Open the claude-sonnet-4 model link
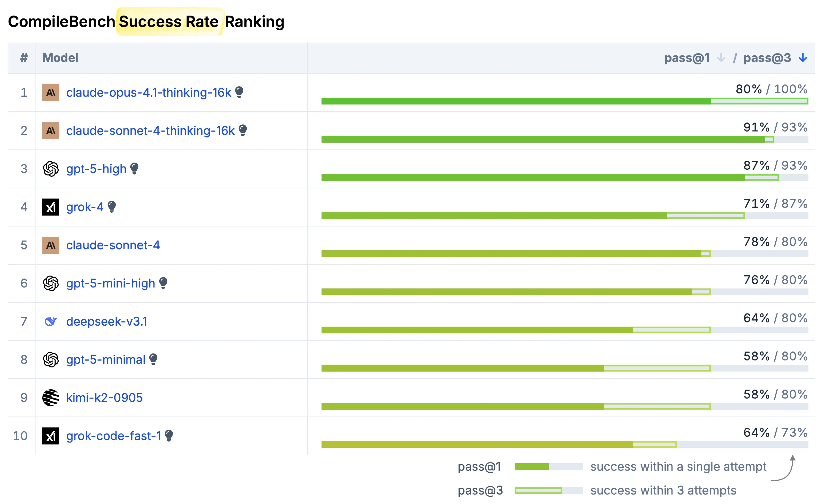This screenshot has height=504, width=824. [x=113, y=245]
